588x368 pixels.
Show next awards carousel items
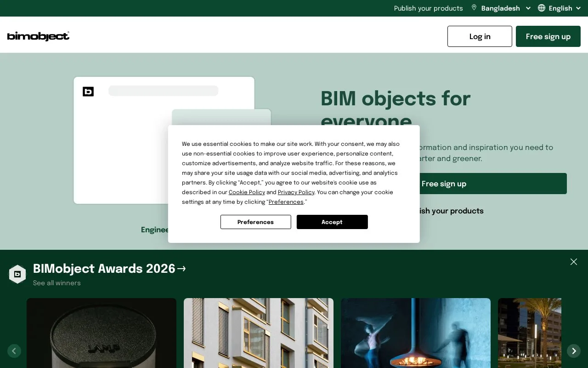[x=574, y=351]
